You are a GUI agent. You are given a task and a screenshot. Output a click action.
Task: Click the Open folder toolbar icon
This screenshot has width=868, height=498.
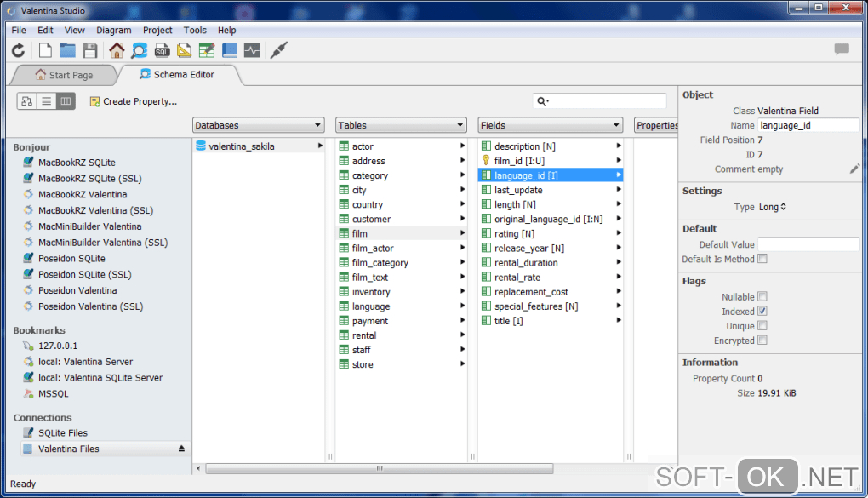coord(67,51)
